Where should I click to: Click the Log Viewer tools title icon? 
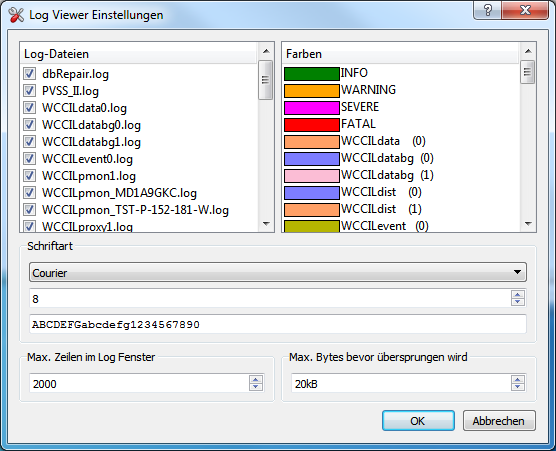(16, 15)
